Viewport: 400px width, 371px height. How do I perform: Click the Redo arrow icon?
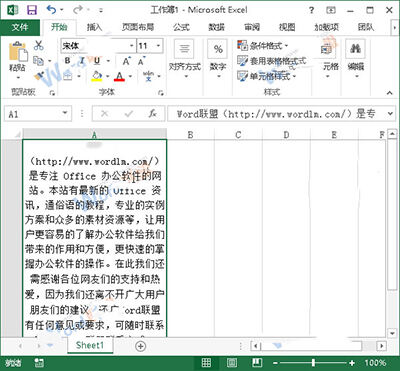click(x=78, y=10)
